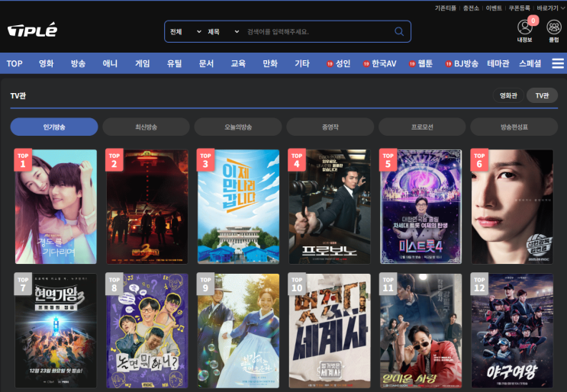Select 영화 in navigation bar
The width and height of the screenshot is (567, 392).
point(47,63)
